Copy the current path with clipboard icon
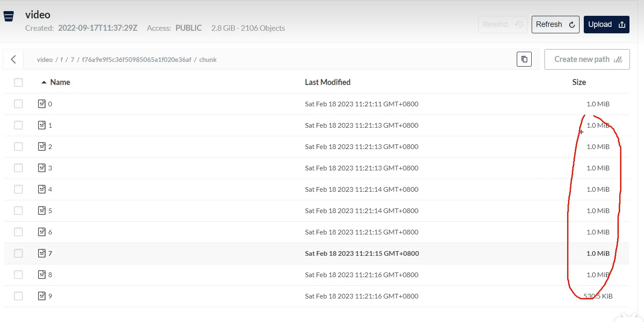Screen dimensions: 644x322 click(x=524, y=59)
